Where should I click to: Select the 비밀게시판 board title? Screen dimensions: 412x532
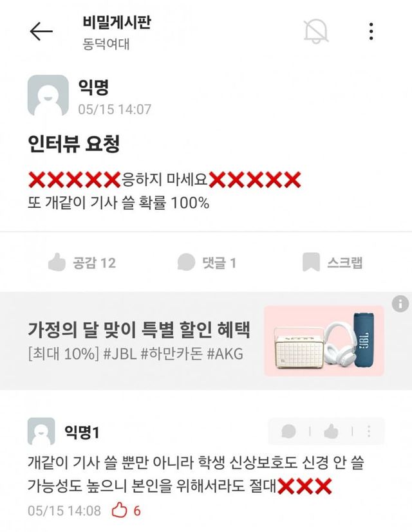click(117, 23)
